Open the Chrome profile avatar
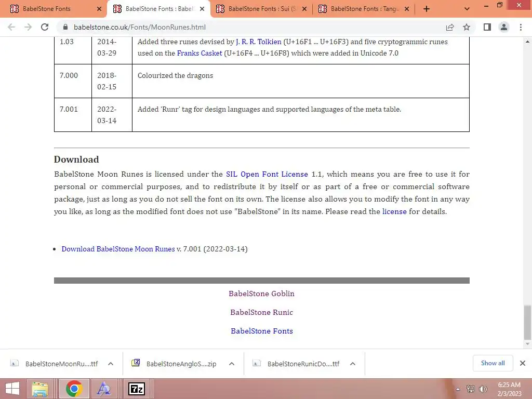The image size is (532, 399). click(x=504, y=27)
